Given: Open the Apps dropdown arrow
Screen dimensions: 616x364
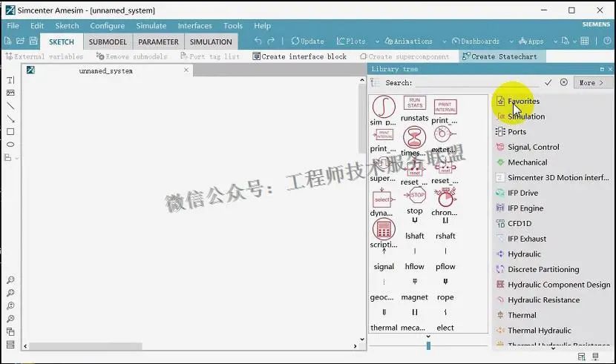Looking at the screenshot, I should point(555,42).
